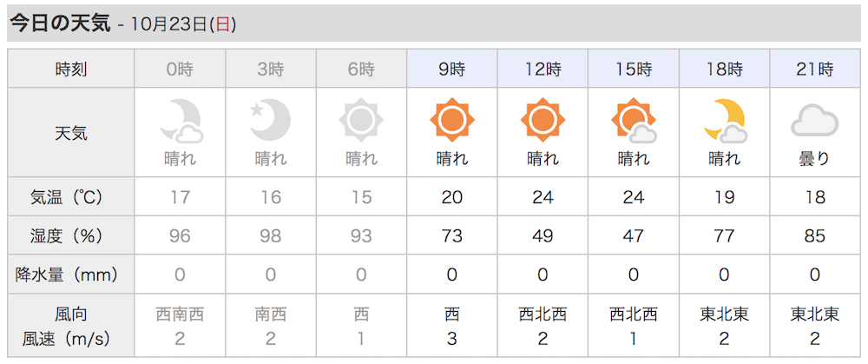Click the 今日の天気 heading
The height and width of the screenshot is (364, 868).
coord(61,24)
